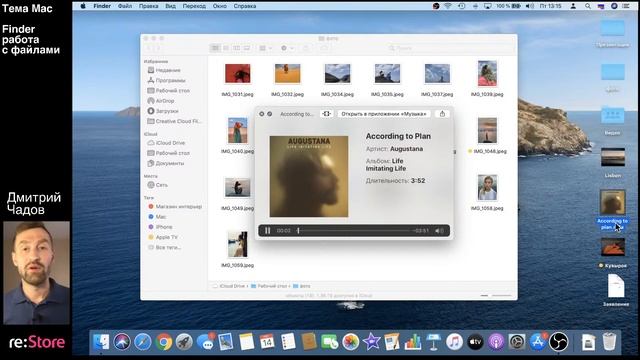Open the Правка menu
The image size is (640, 360).
[x=149, y=6]
